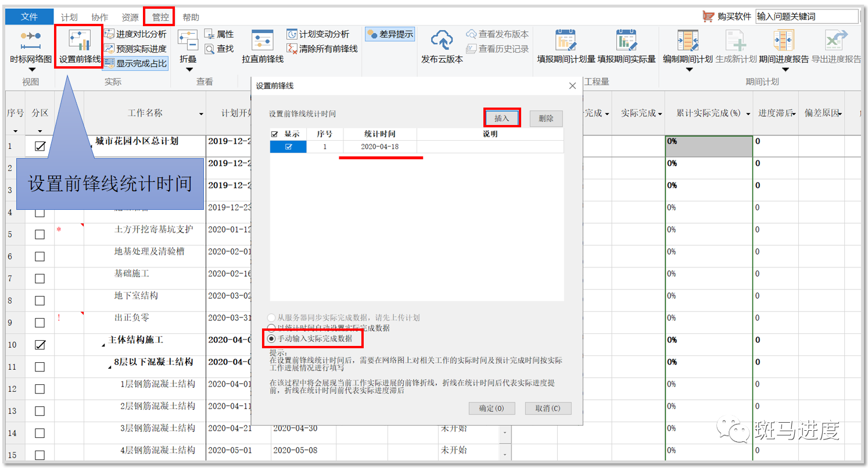Select 手动输入实际完成数据 radio
Screen dimensions: 868x468
coord(271,338)
